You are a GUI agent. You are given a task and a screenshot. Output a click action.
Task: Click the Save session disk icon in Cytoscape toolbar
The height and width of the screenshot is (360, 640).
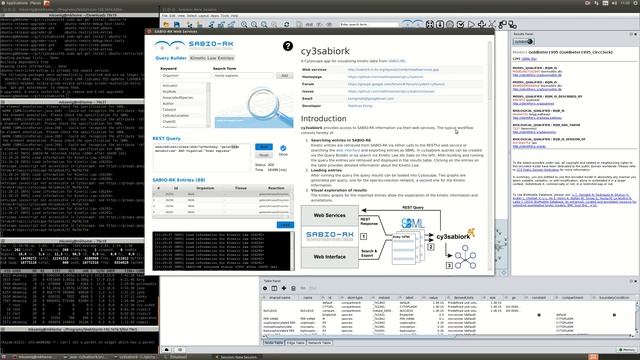click(x=177, y=25)
